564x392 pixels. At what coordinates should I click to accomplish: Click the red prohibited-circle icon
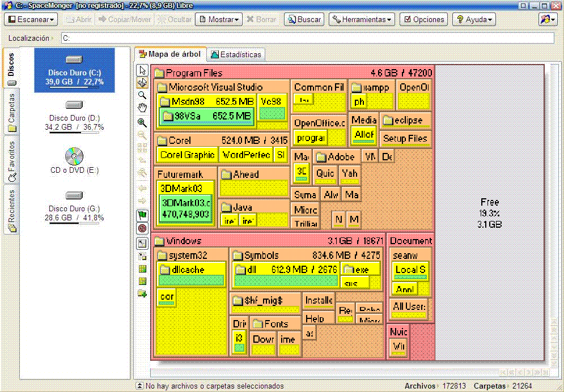142,228
